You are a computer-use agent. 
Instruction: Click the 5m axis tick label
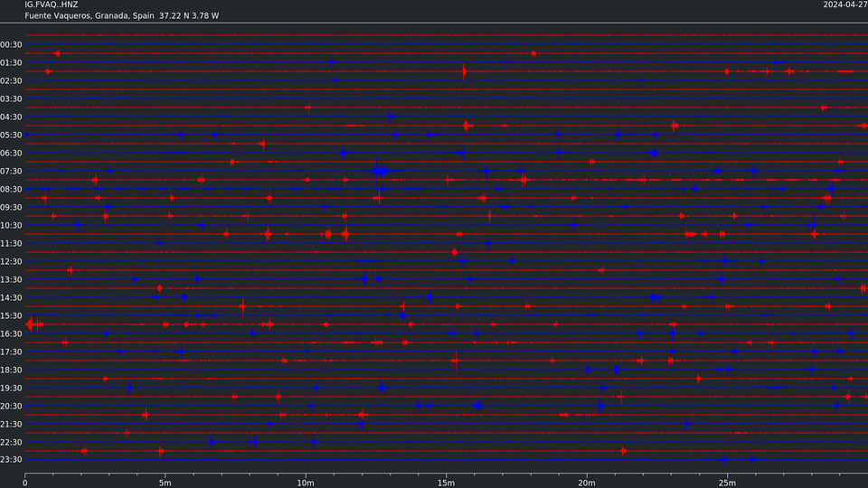coord(165,483)
